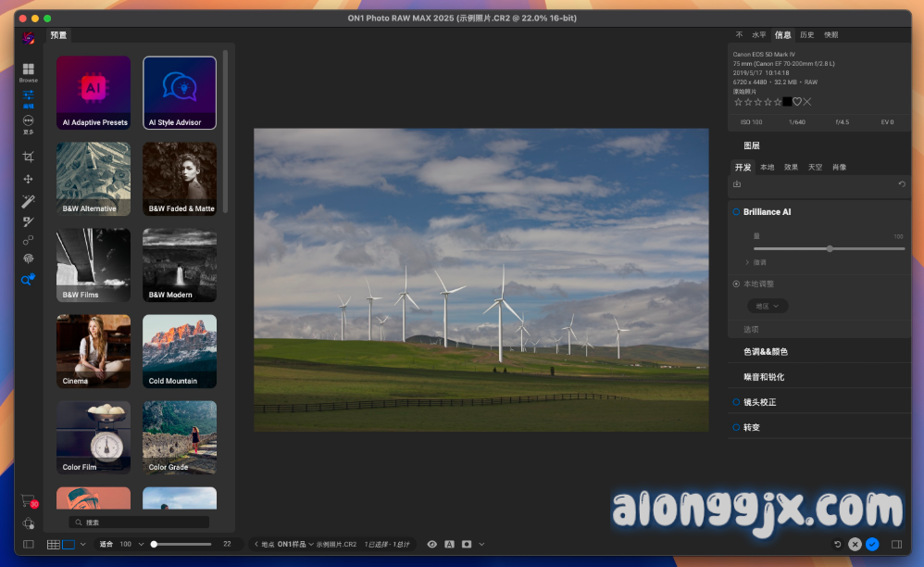Select the Move/Transform tool

(x=29, y=179)
